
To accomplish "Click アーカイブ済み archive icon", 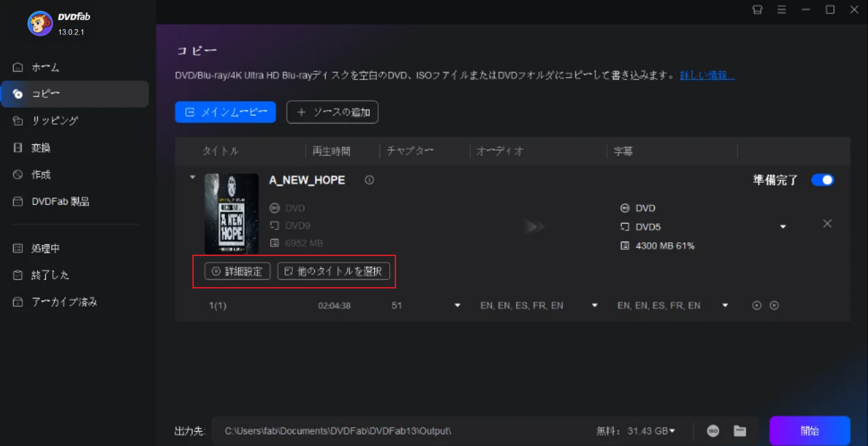I will [18, 302].
